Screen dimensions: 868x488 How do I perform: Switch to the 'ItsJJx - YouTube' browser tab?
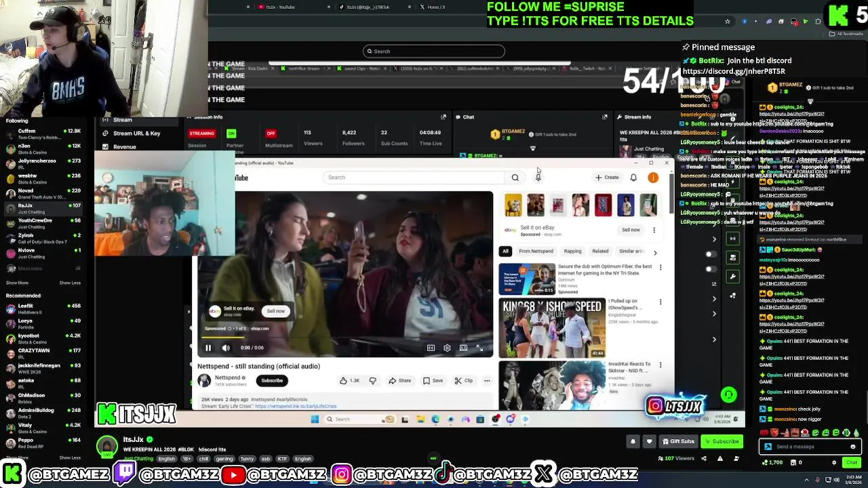[x=280, y=7]
